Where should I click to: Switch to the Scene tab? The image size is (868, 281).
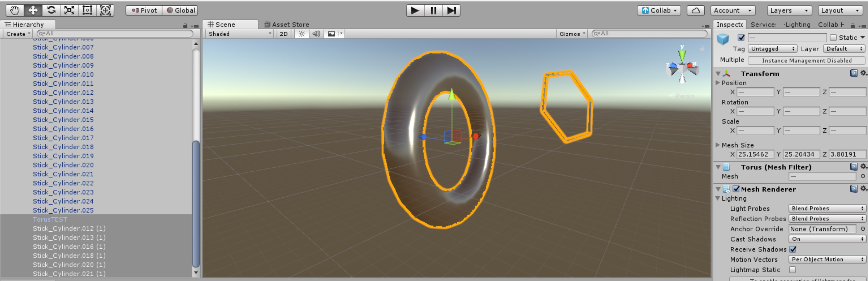pos(230,24)
